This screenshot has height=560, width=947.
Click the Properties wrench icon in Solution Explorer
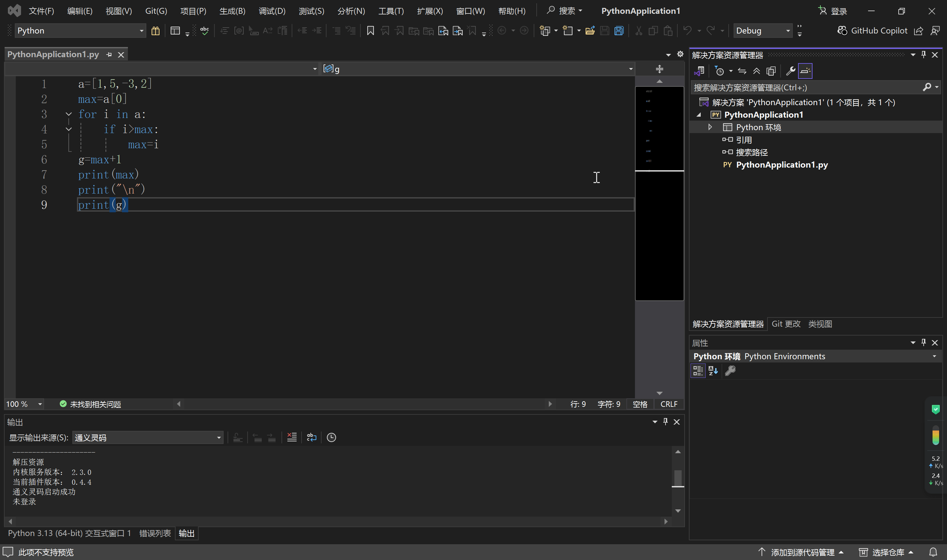click(790, 71)
